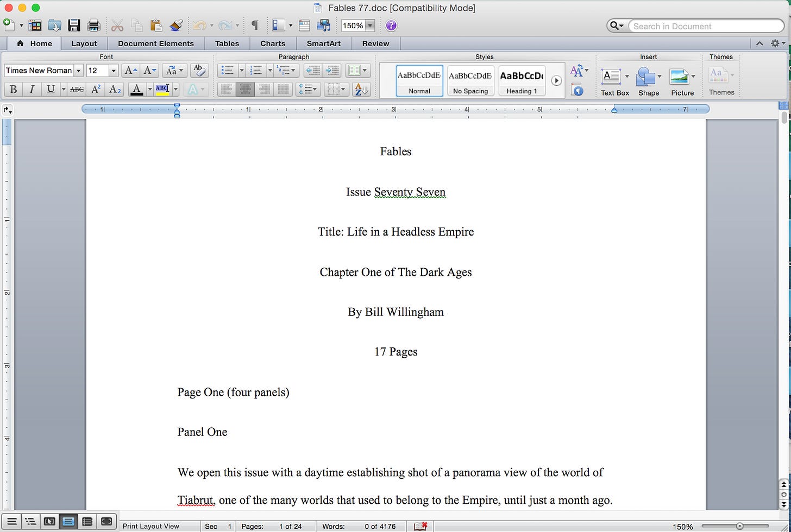Insert a Text Box
Viewport: 791px width, 532px height.
pyautogui.click(x=615, y=81)
